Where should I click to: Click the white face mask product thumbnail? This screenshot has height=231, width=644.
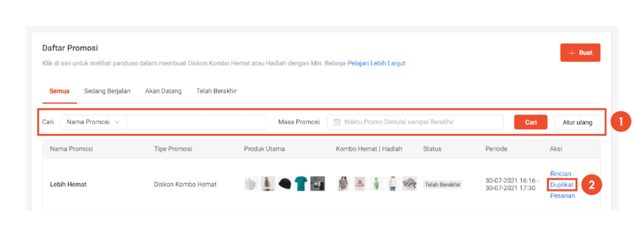[252, 184]
